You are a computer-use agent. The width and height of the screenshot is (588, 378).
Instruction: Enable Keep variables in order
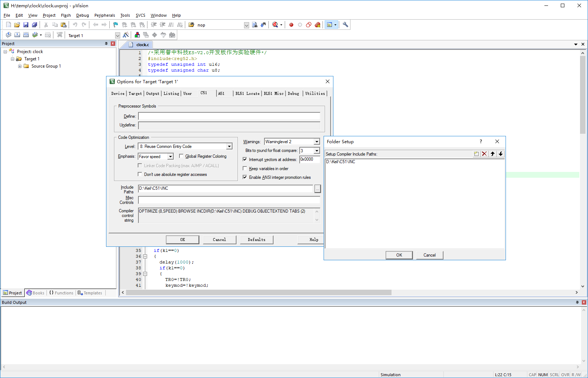245,168
